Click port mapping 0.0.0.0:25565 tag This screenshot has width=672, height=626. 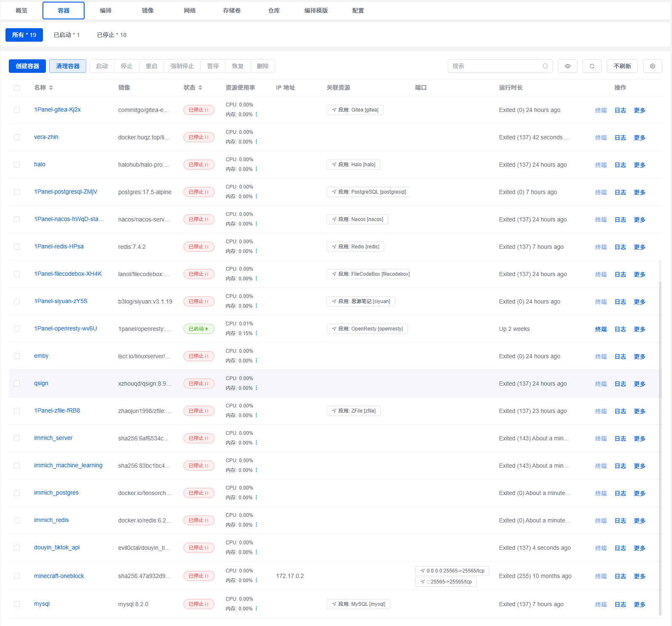click(x=452, y=571)
